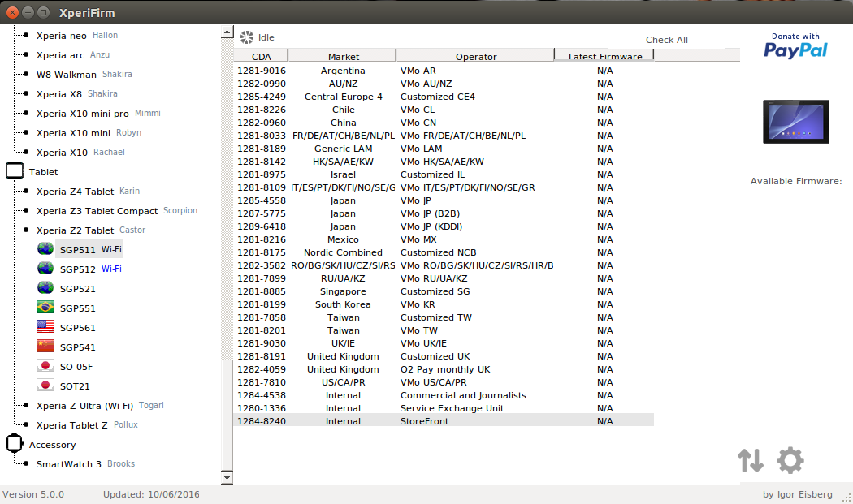Select the VMo CN China row

point(444,123)
